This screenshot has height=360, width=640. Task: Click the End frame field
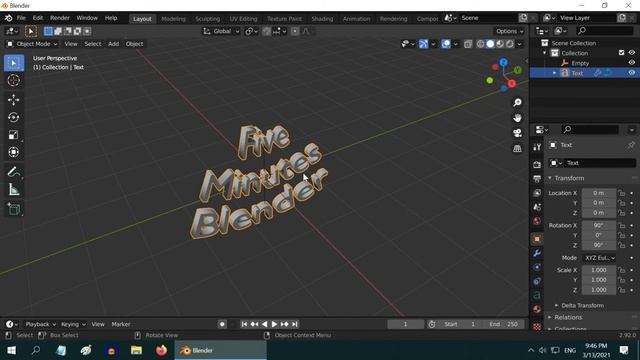coord(504,324)
